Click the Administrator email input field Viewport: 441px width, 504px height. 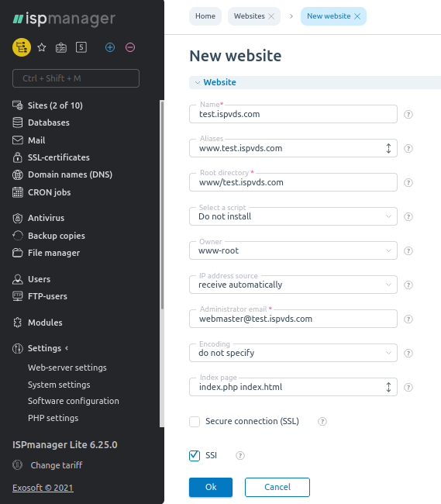[x=293, y=319]
